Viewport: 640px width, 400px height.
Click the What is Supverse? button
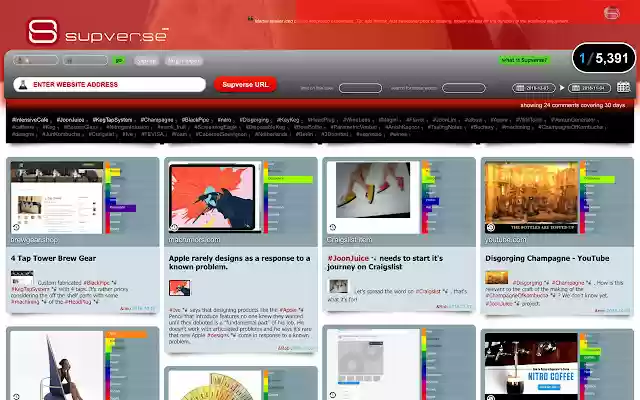[524, 60]
